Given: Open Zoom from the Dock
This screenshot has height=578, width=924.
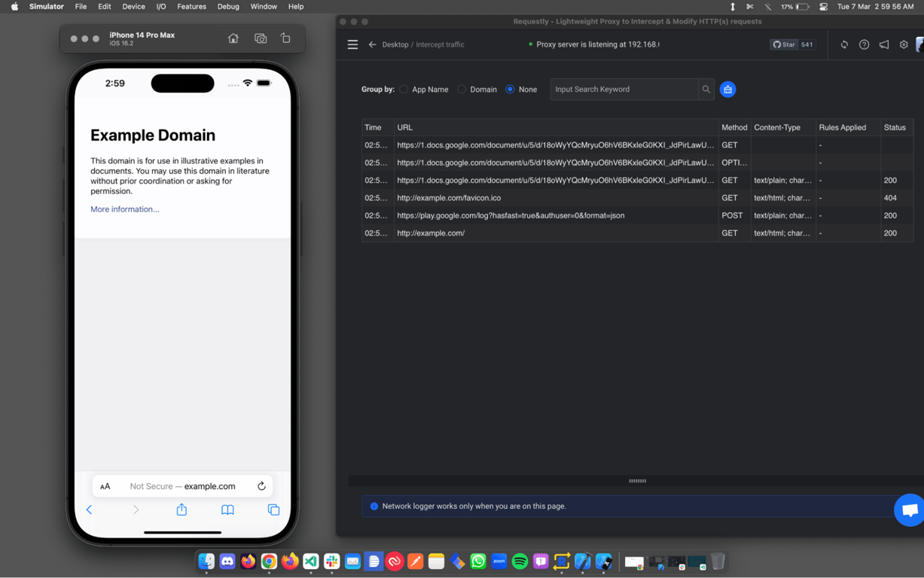Looking at the screenshot, I should pyautogui.click(x=499, y=561).
